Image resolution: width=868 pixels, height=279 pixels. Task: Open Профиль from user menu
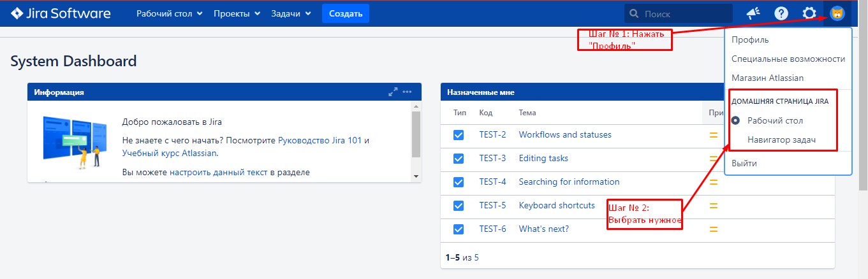[x=750, y=39]
